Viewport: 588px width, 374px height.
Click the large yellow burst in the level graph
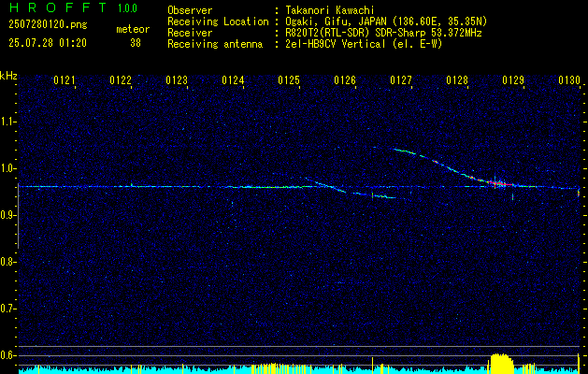[502, 363]
